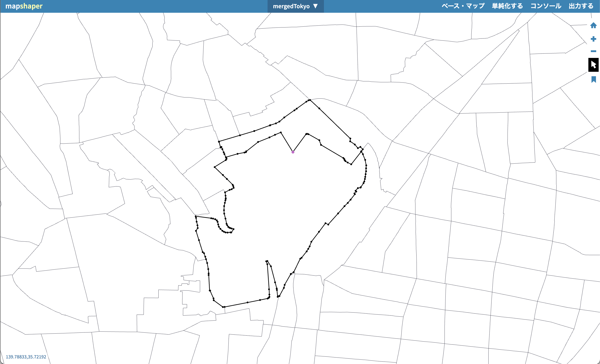
Task: Zoom out with the minus icon
Action: pyautogui.click(x=593, y=51)
